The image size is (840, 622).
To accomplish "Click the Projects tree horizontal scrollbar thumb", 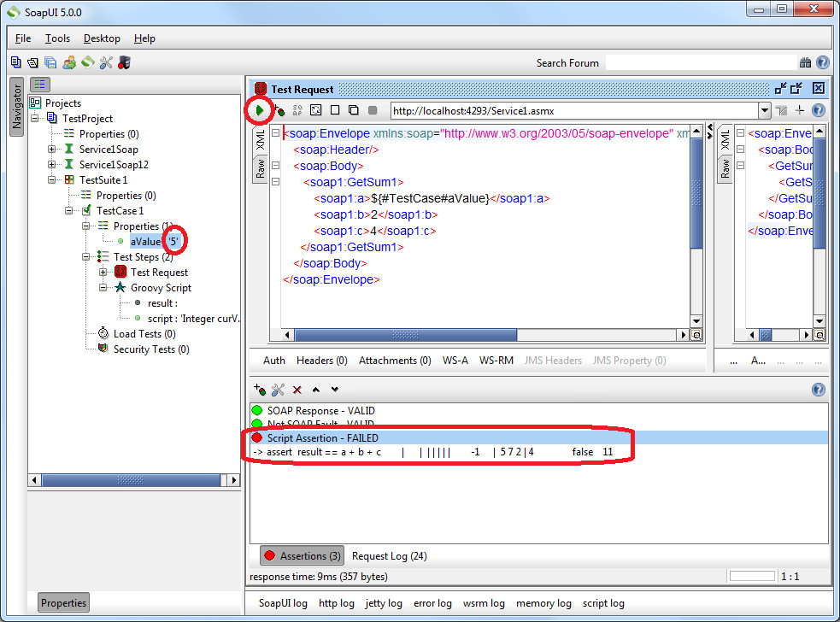I will coord(132,480).
